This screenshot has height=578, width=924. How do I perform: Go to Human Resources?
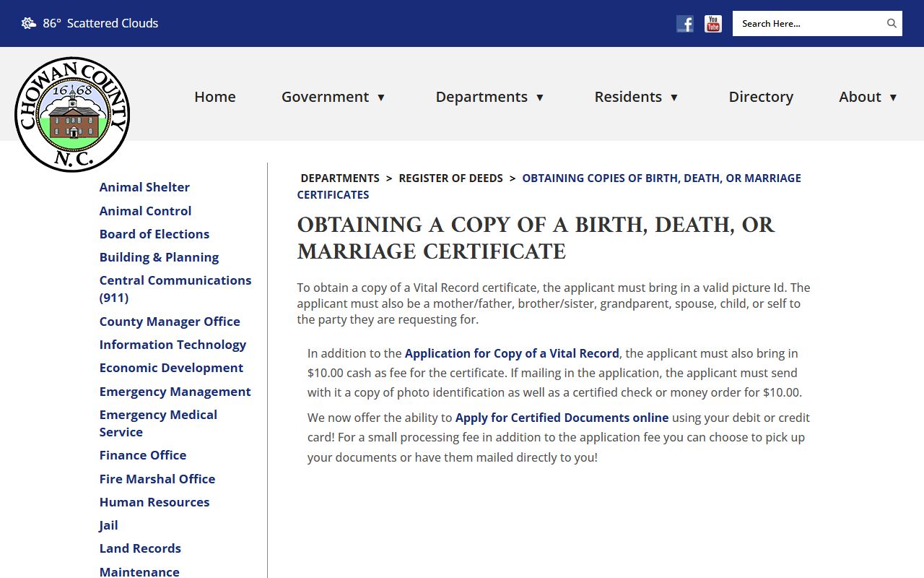154,502
